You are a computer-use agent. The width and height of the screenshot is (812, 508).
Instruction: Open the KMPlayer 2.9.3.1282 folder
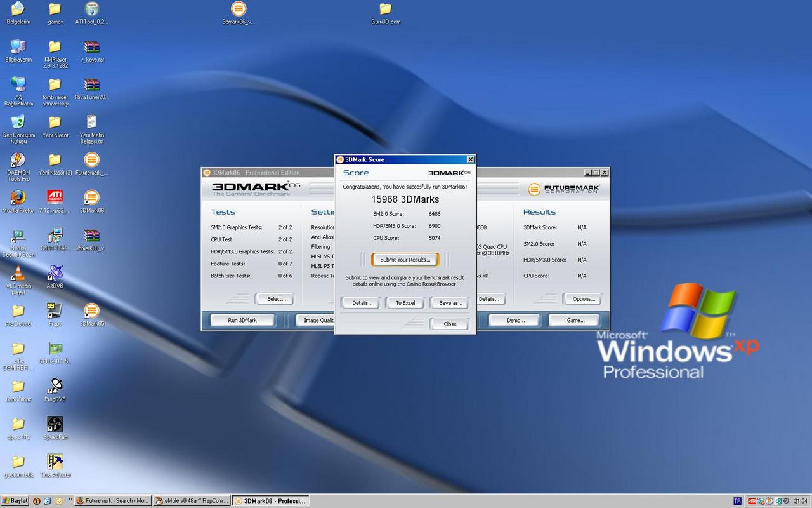tap(55, 53)
